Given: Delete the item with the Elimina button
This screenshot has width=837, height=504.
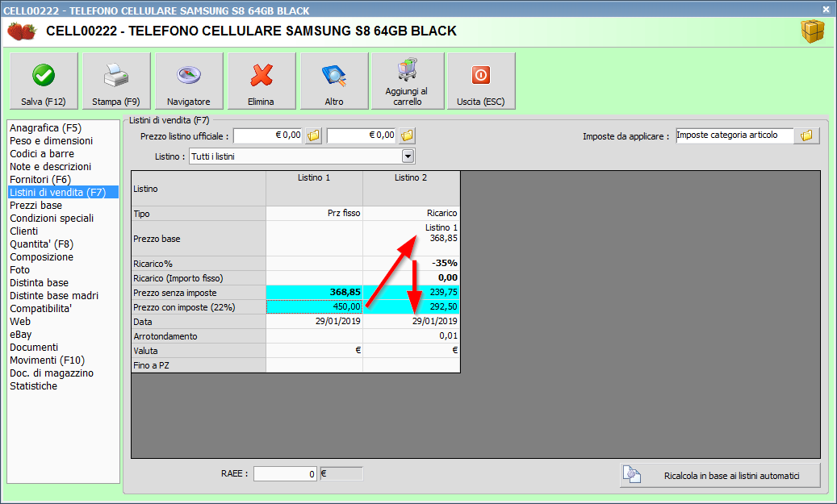Looking at the screenshot, I should [261, 81].
